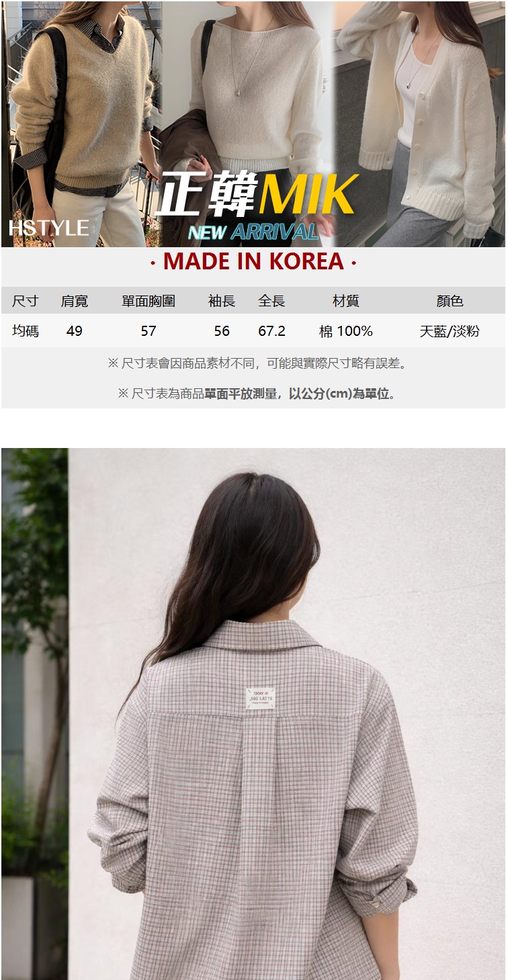Select the 肩寬 column header
This screenshot has width=508, height=980.
75,301
